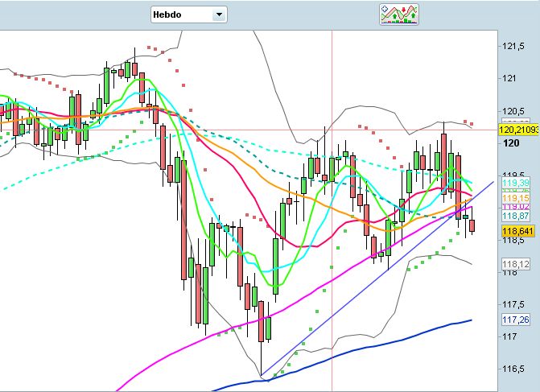Click the arrow button beside Hebdo
The height and width of the screenshot is (392, 540).
pyautogui.click(x=217, y=14)
